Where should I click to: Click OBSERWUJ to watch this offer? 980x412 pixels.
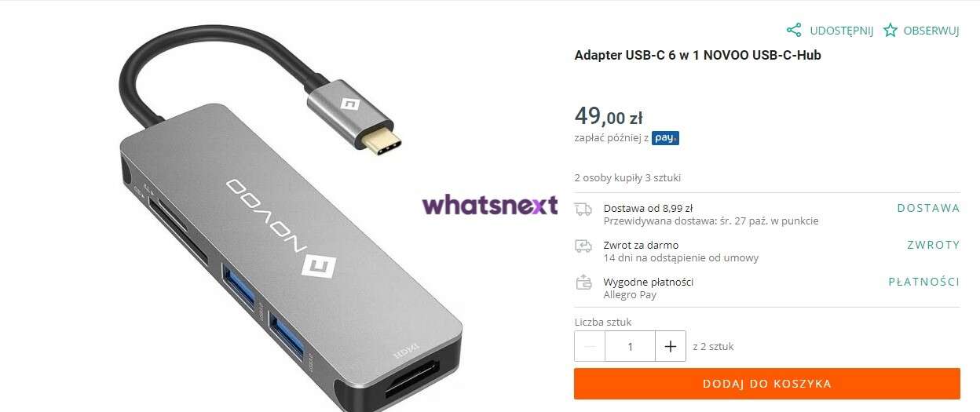(x=931, y=31)
